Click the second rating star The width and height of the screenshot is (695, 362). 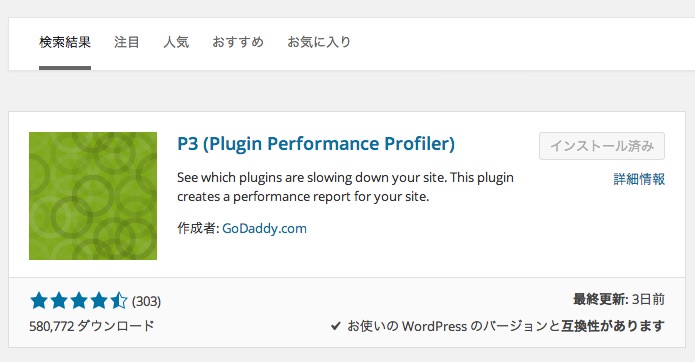59,301
